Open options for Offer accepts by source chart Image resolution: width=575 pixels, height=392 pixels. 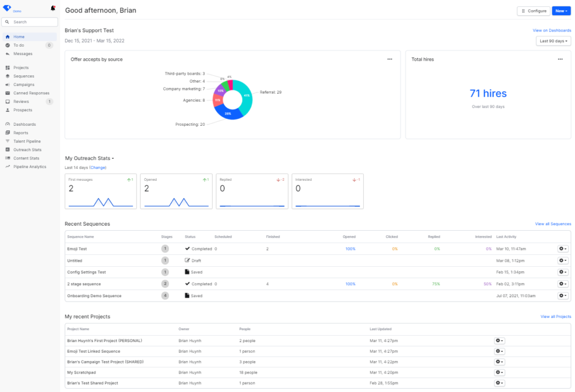tap(390, 59)
